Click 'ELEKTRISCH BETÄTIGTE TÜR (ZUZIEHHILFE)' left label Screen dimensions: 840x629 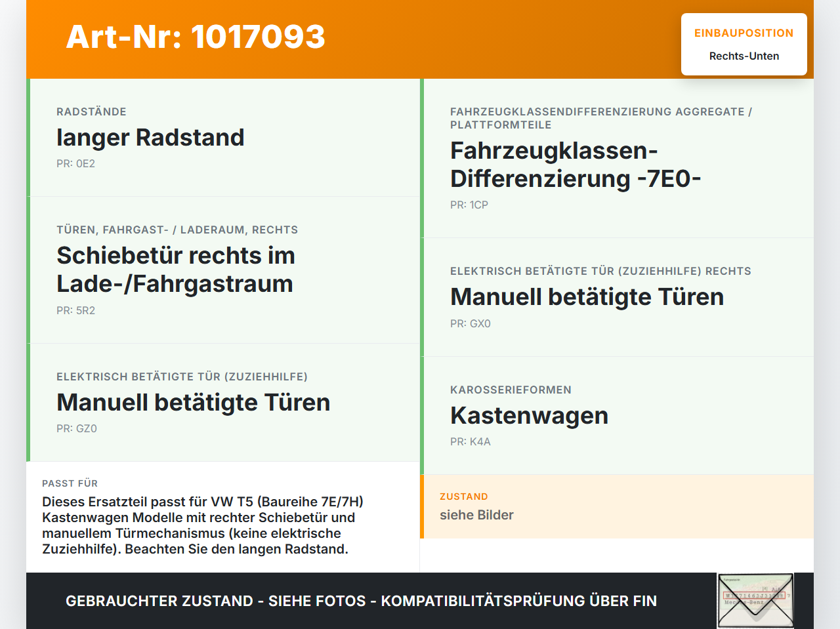click(182, 376)
